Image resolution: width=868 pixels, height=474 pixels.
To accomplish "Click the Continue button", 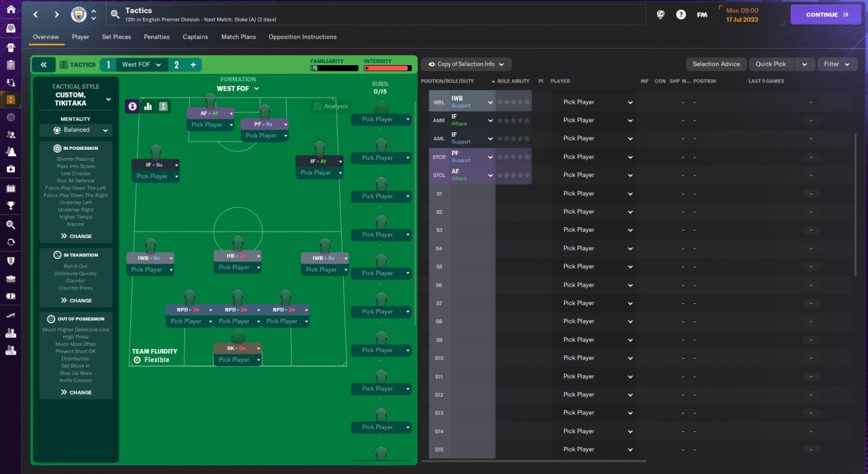I will click(x=826, y=14).
